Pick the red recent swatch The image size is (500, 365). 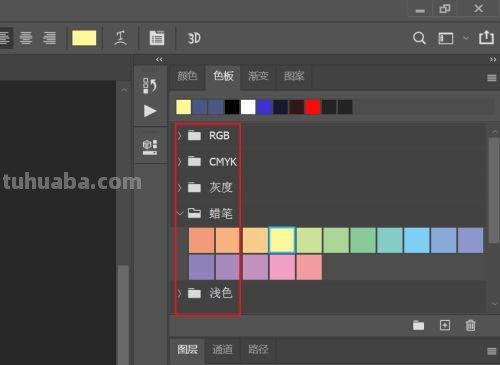click(313, 107)
